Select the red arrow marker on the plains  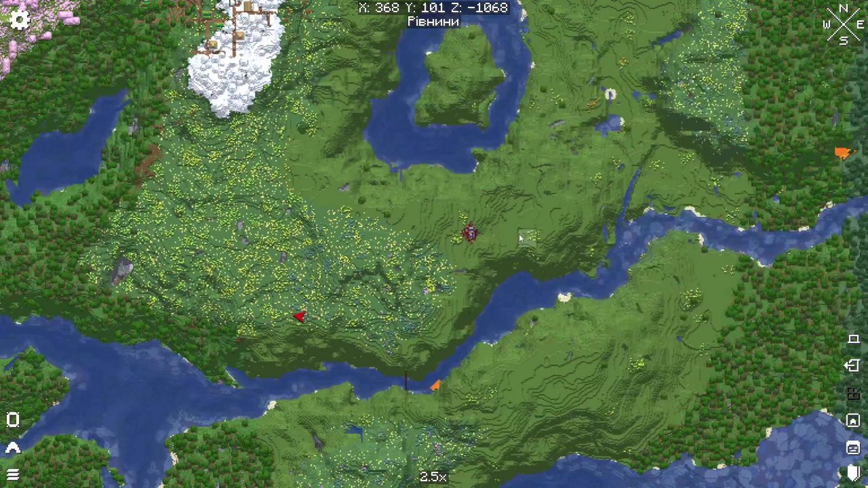point(300,317)
